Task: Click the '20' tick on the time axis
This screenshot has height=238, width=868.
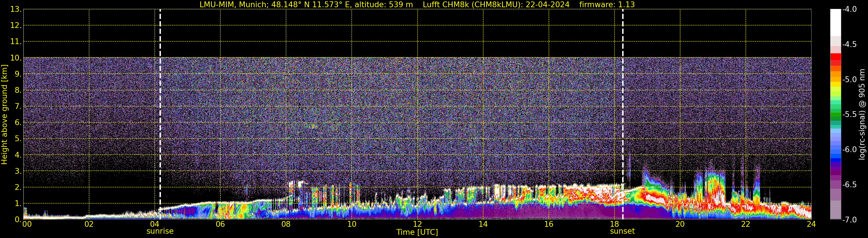Action: [680, 224]
